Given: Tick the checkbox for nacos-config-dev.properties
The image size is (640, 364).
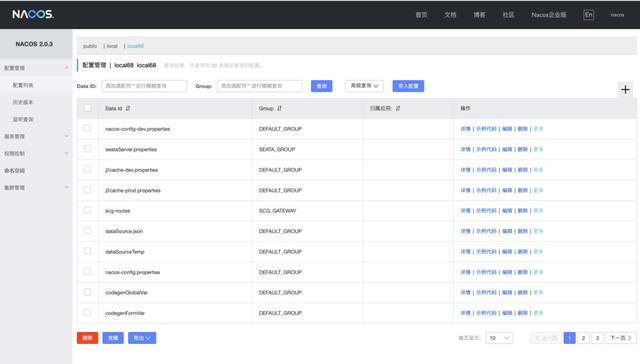Looking at the screenshot, I should click(x=87, y=128).
